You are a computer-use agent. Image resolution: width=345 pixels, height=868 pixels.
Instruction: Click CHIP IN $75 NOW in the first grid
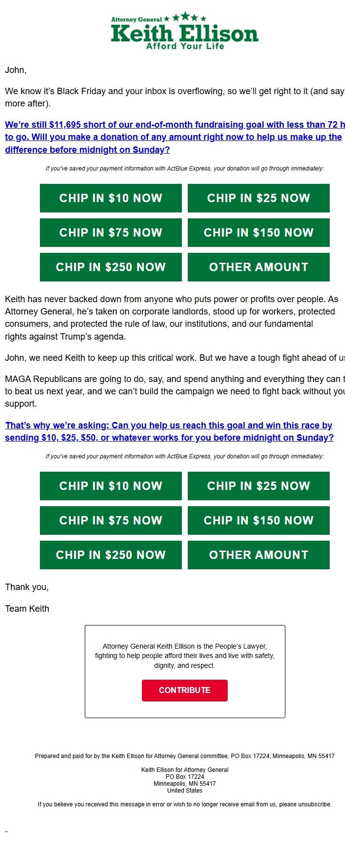[110, 233]
